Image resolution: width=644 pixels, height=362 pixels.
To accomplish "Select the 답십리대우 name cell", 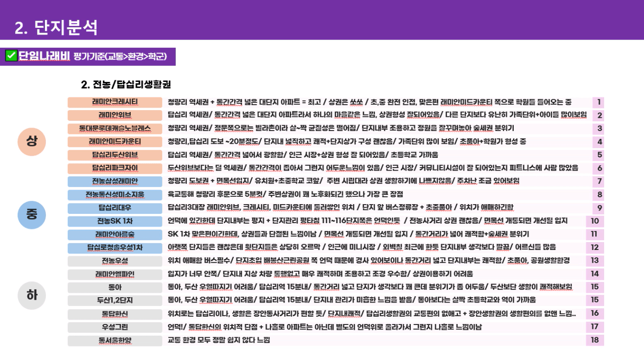I will pyautogui.click(x=115, y=208).
